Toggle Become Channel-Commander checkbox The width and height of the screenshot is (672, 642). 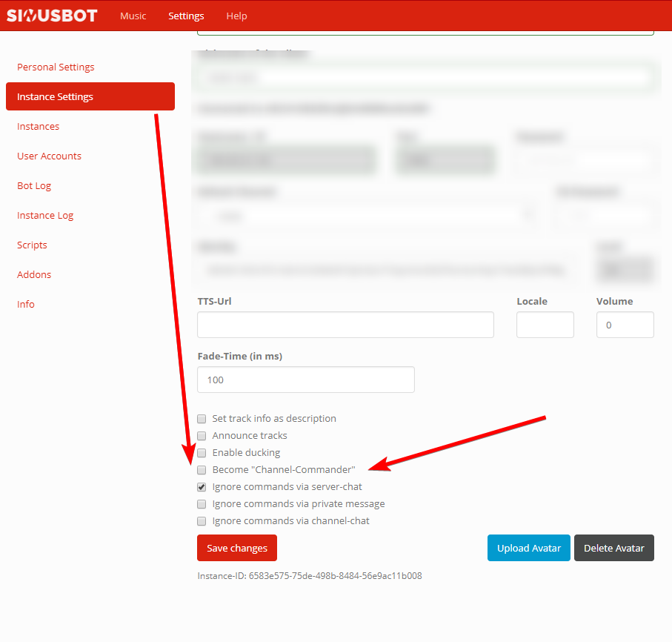(x=202, y=470)
